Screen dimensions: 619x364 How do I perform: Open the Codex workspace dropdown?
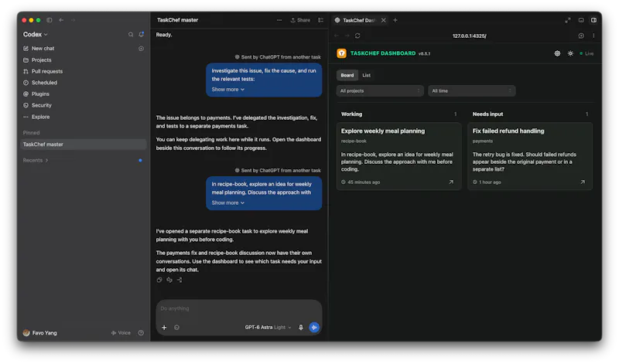36,35
